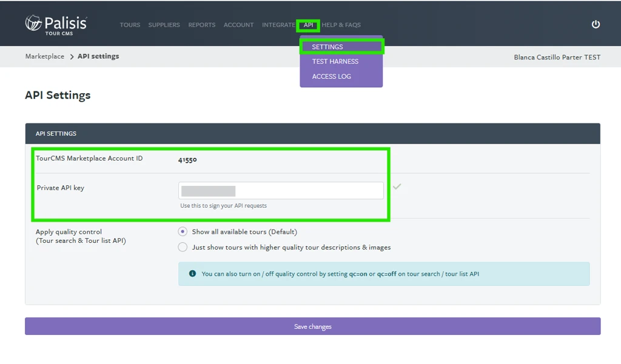Click the qc=on or qc=off info message

384,274
